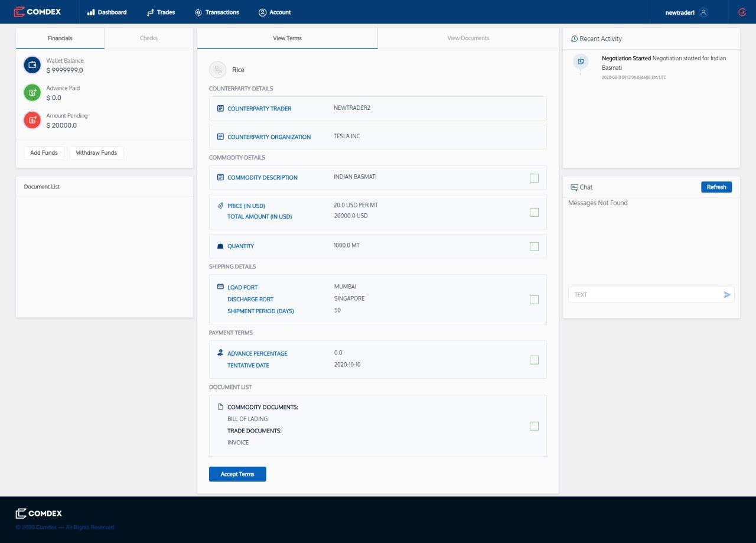Select the View Terms tab

pos(287,38)
